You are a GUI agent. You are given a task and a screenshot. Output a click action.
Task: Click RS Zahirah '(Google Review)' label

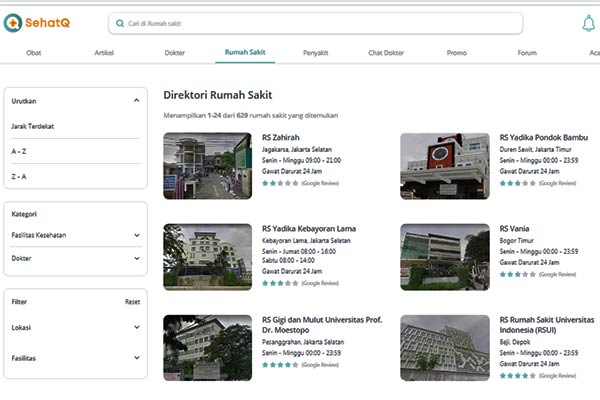click(320, 183)
